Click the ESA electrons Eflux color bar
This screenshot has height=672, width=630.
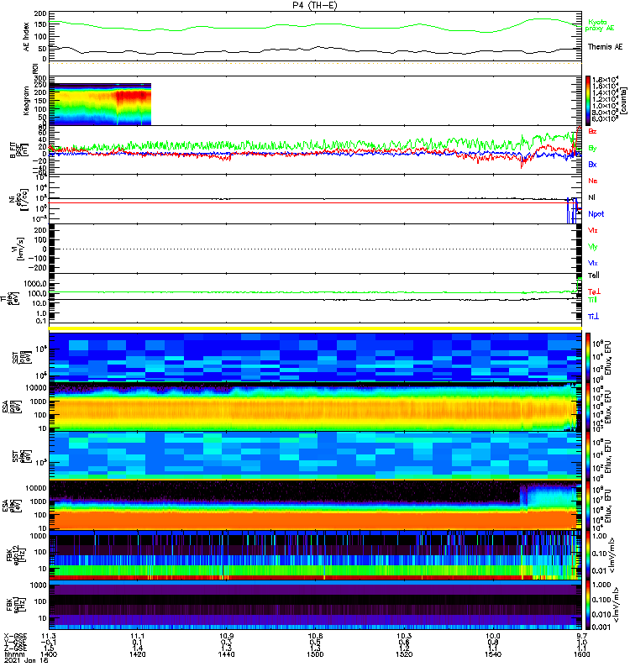[x=587, y=505]
